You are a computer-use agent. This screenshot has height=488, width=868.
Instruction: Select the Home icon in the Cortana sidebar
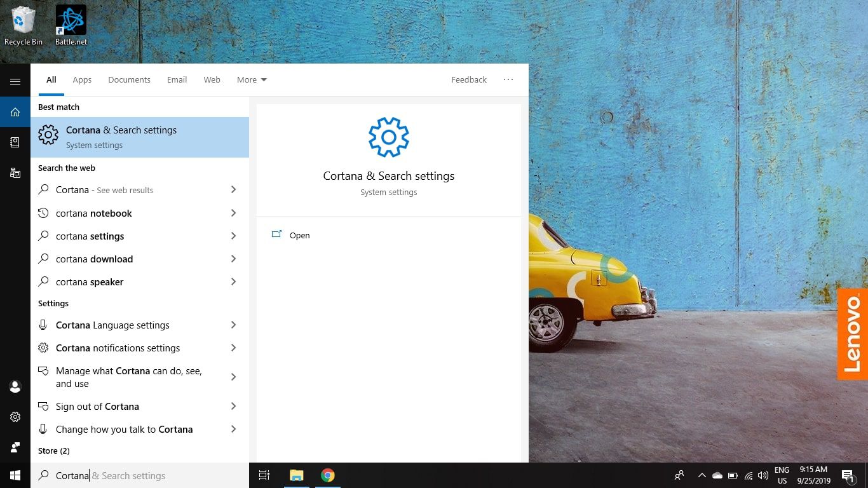pyautogui.click(x=15, y=112)
